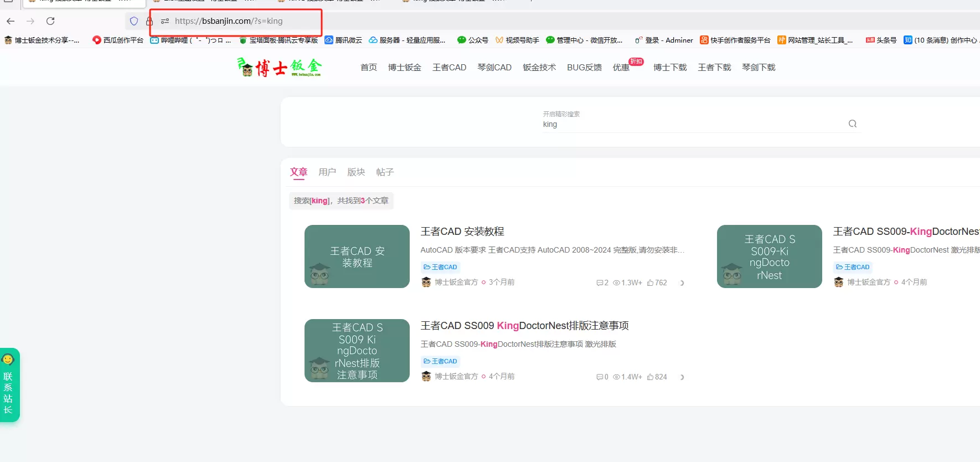Image resolution: width=980 pixels, height=462 pixels.
Task: Open the 优惠 nav item
Action: (x=621, y=67)
